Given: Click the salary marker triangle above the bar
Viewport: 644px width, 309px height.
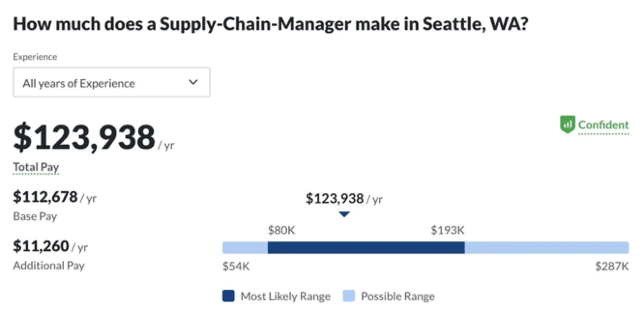Looking at the screenshot, I should click(x=344, y=214).
